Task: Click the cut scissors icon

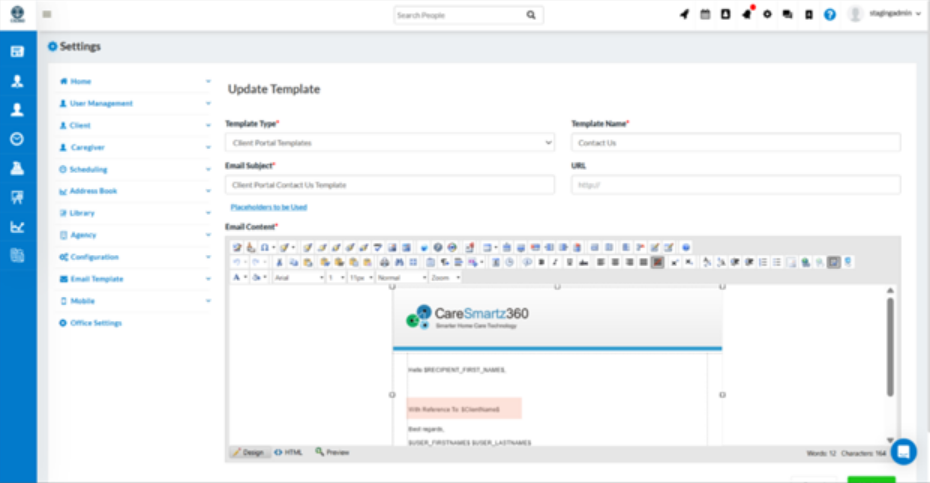Action: tap(279, 262)
